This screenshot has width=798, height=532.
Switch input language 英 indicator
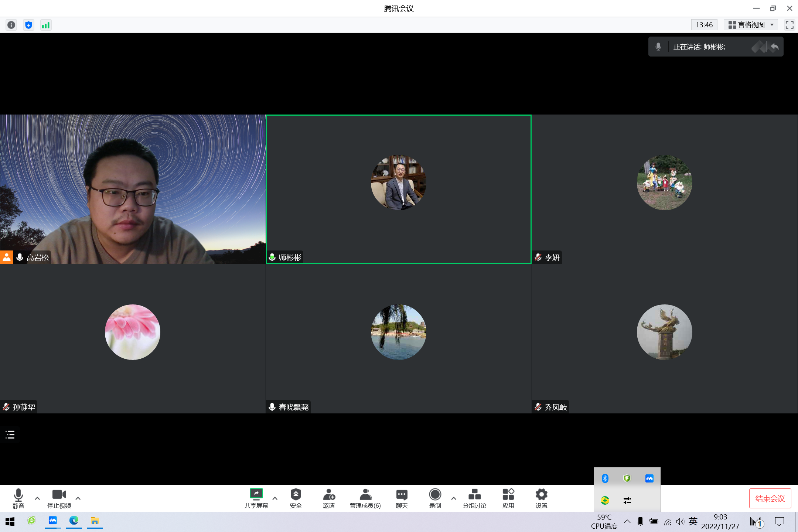693,521
